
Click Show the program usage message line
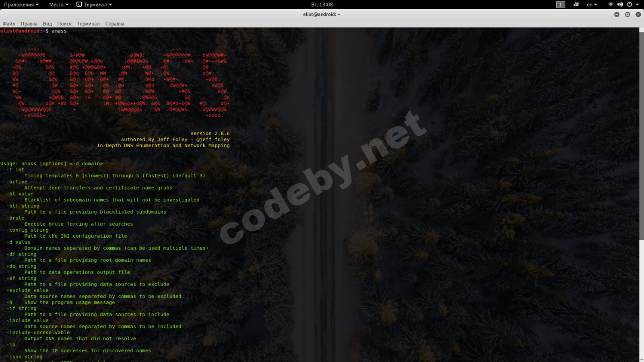pyautogui.click(x=61, y=302)
